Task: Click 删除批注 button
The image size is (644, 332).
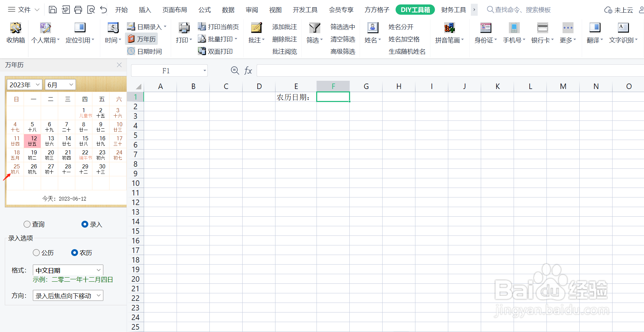Action: coord(285,39)
